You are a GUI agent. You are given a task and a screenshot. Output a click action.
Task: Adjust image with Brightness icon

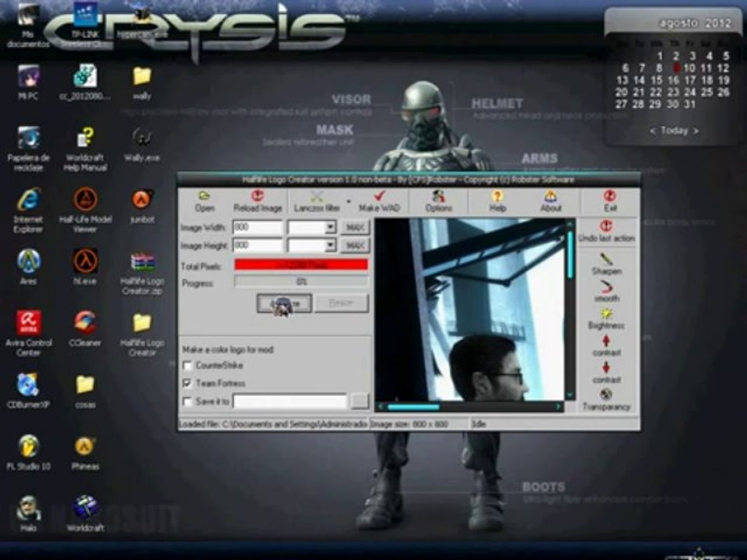[x=606, y=313]
